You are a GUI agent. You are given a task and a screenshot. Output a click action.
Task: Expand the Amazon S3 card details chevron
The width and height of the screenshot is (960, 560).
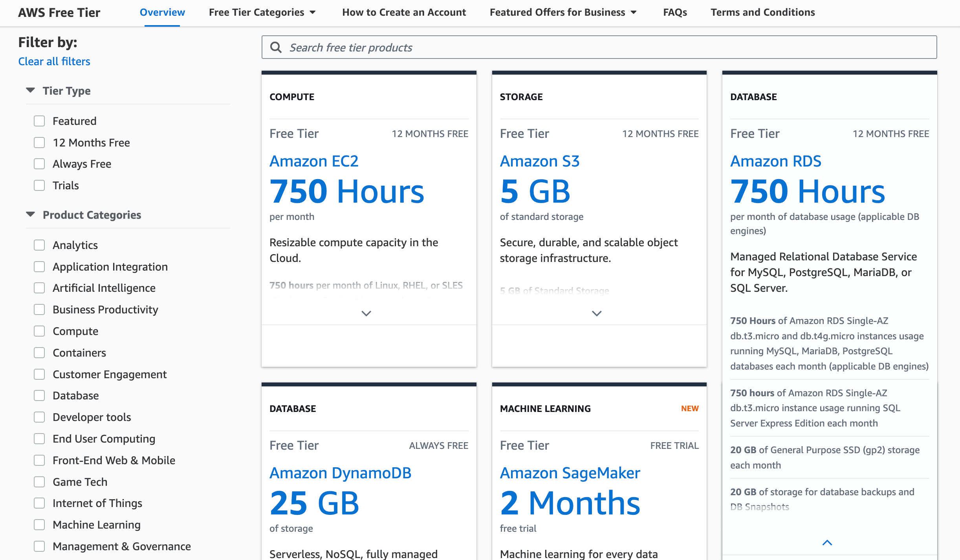coord(597,313)
